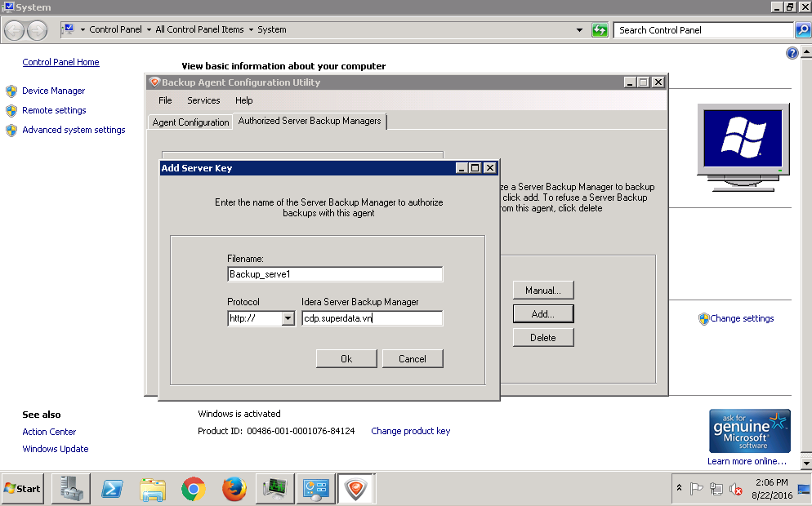This screenshot has width=812, height=506.
Task: Switch to the Agent Configuration tab
Action: [190, 122]
